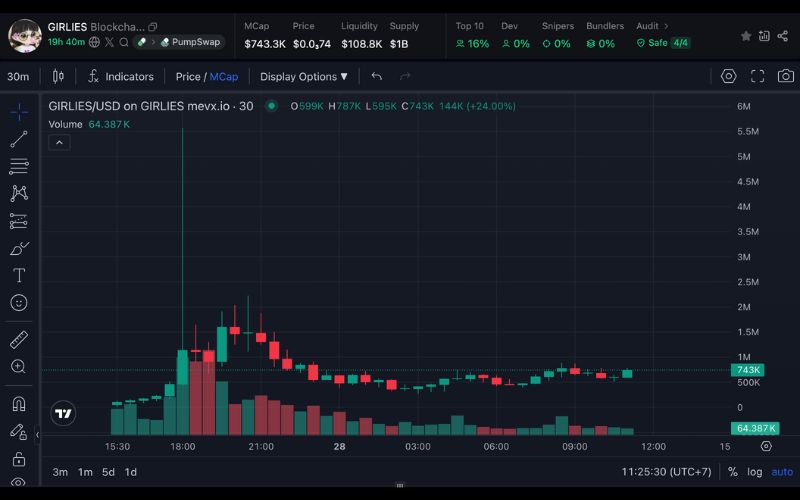Click the 743K current price label

coord(747,370)
